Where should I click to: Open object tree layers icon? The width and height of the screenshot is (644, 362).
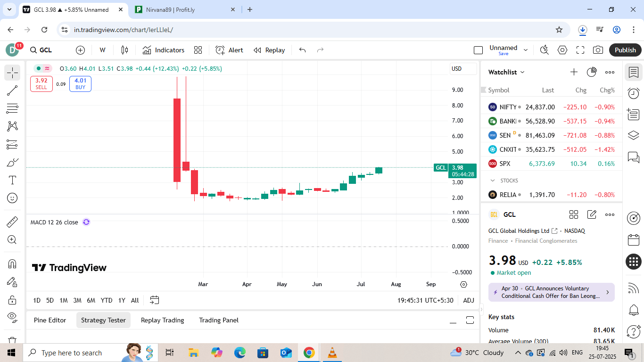tap(634, 135)
